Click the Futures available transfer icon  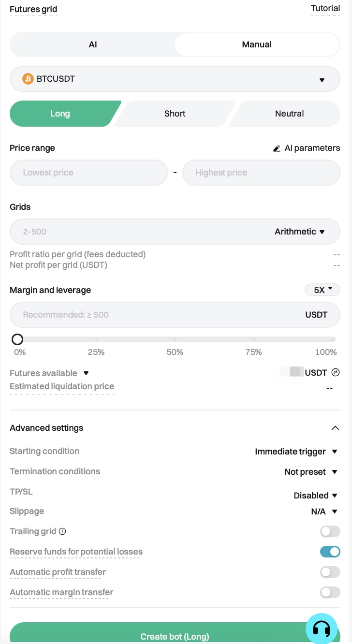336,373
